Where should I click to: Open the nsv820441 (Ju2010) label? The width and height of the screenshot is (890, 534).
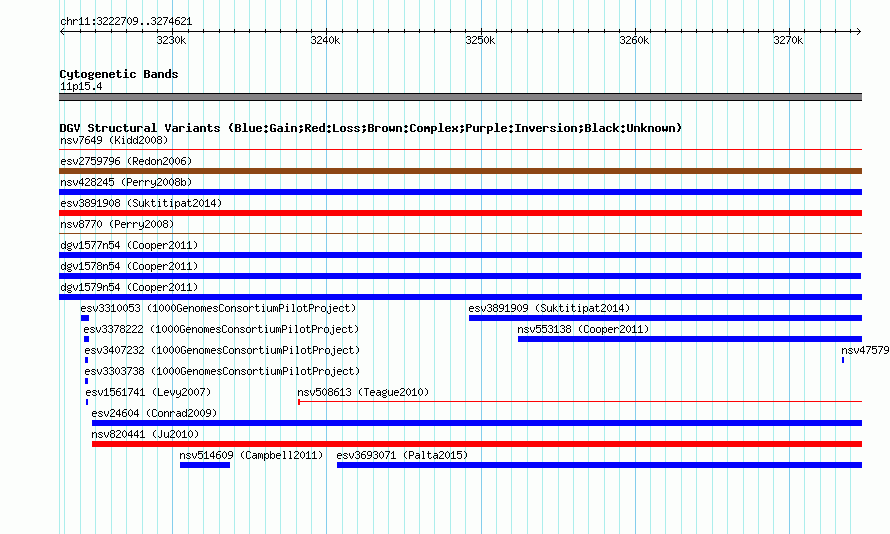145,434
